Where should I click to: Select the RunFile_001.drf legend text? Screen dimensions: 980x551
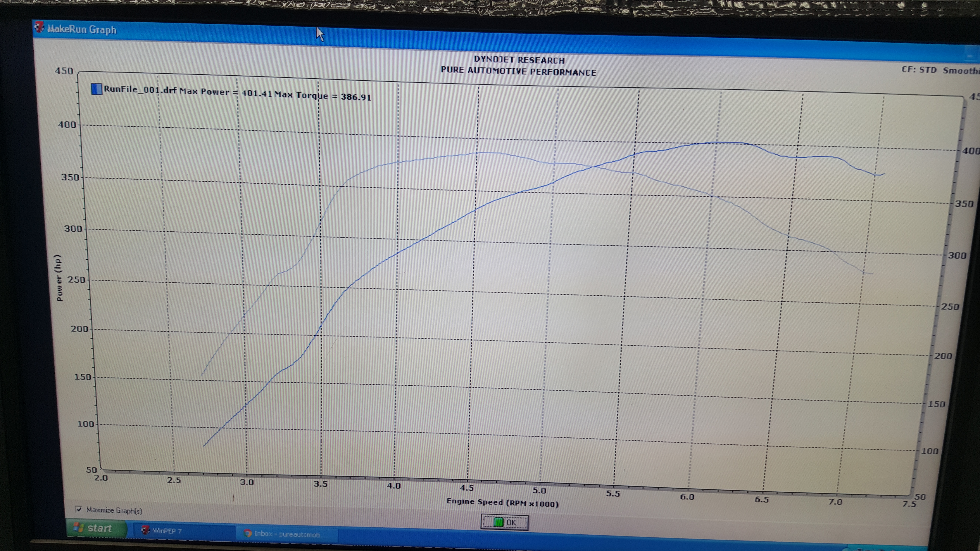[x=140, y=90]
